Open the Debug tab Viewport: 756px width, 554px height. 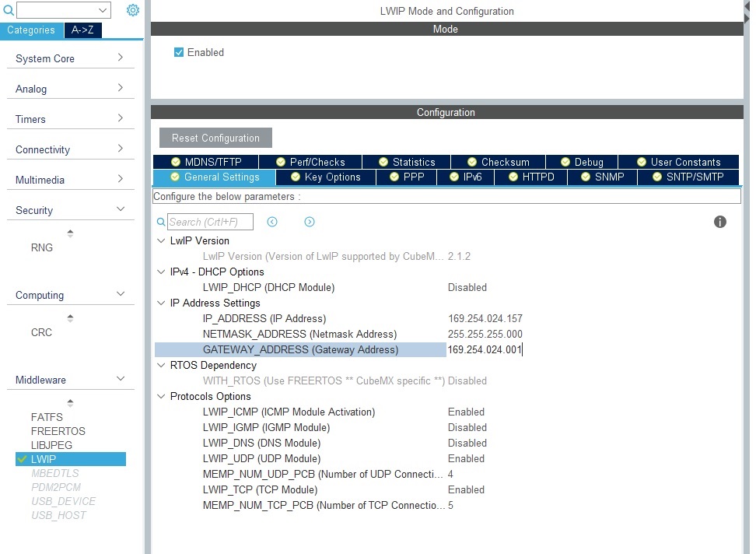(x=582, y=162)
